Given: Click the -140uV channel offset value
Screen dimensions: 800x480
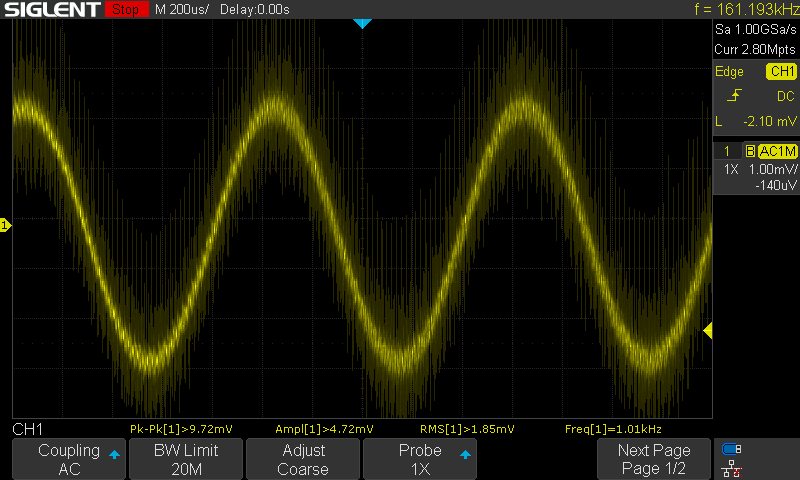Looking at the screenshot, I should 776,185.
